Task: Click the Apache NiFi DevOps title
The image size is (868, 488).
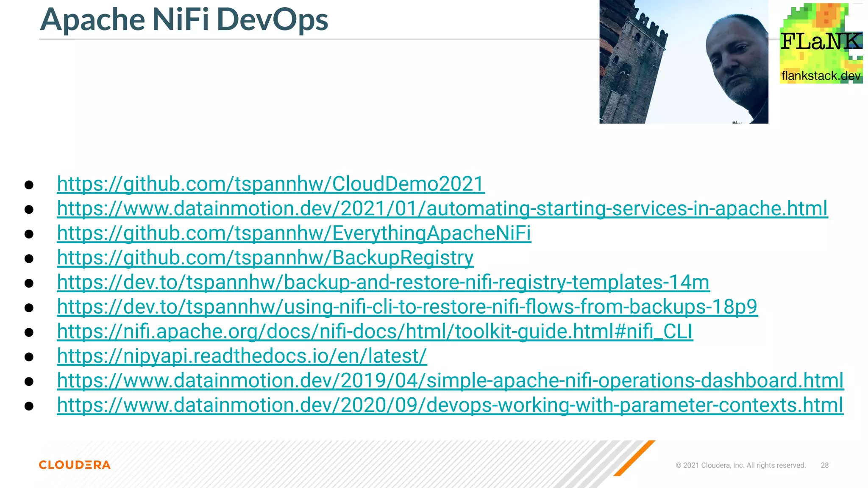Action: coord(184,19)
